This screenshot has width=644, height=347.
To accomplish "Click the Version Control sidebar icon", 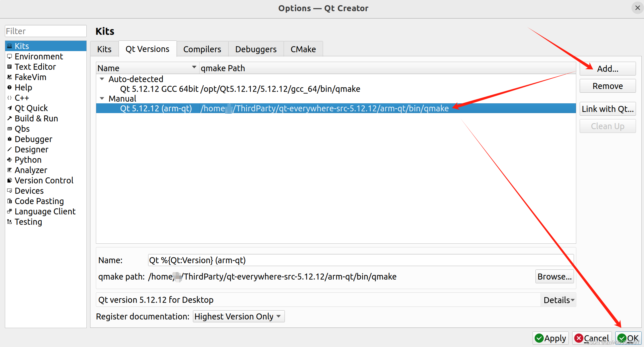I will click(9, 181).
